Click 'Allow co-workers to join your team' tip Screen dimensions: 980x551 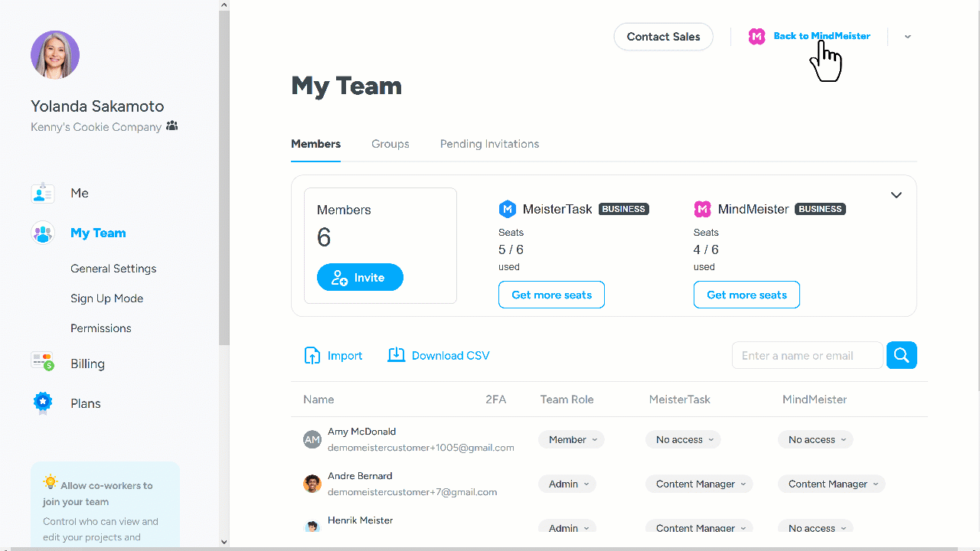[97, 494]
